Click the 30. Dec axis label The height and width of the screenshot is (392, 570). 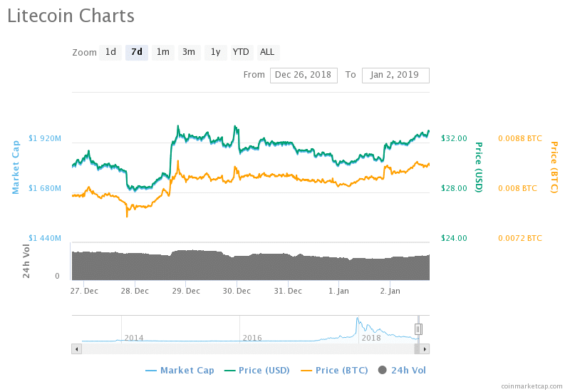[237, 291]
